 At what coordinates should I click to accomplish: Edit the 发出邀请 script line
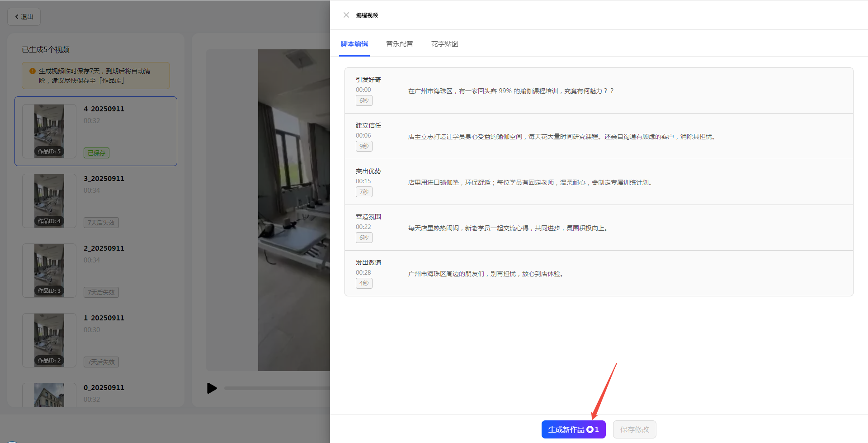click(486, 274)
